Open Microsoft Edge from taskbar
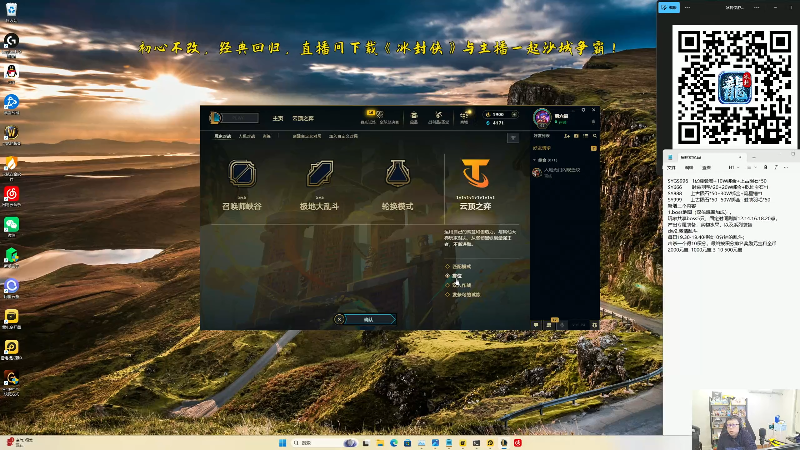 [x=394, y=443]
